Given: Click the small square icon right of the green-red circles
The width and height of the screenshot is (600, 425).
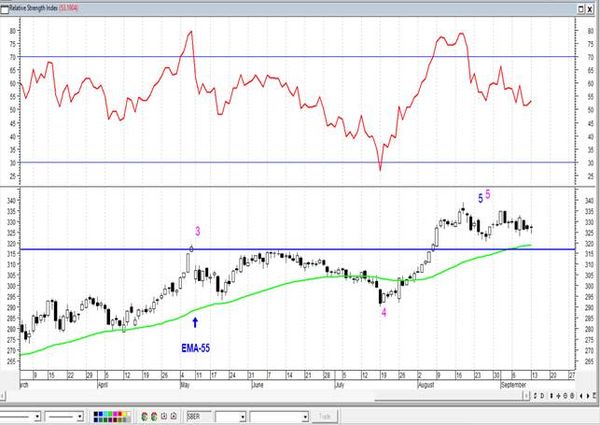Looking at the screenshot, I should pyautogui.click(x=164, y=416).
